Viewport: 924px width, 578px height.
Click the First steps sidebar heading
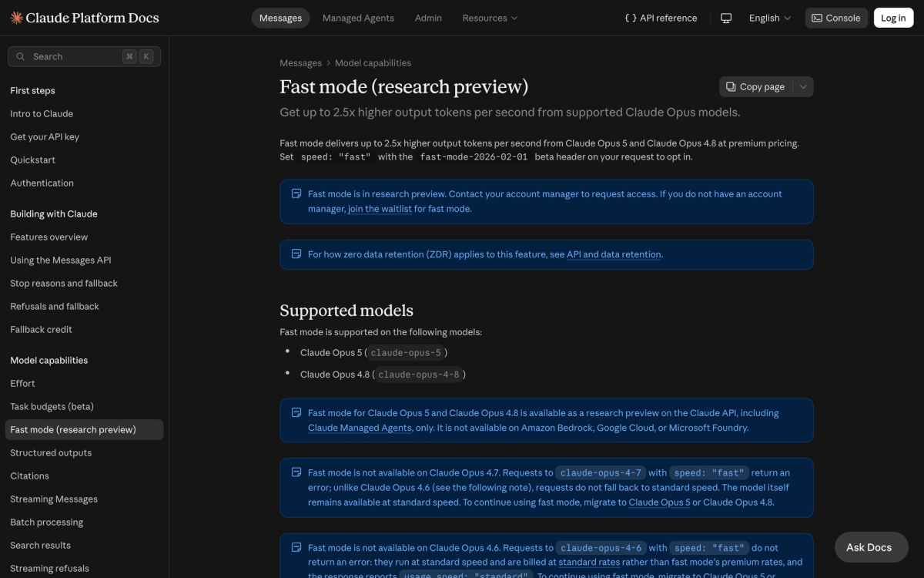(x=32, y=90)
